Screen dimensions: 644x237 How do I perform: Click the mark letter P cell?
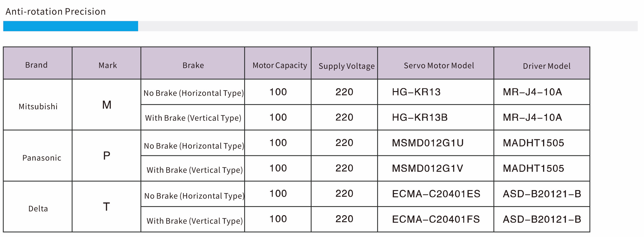click(107, 156)
